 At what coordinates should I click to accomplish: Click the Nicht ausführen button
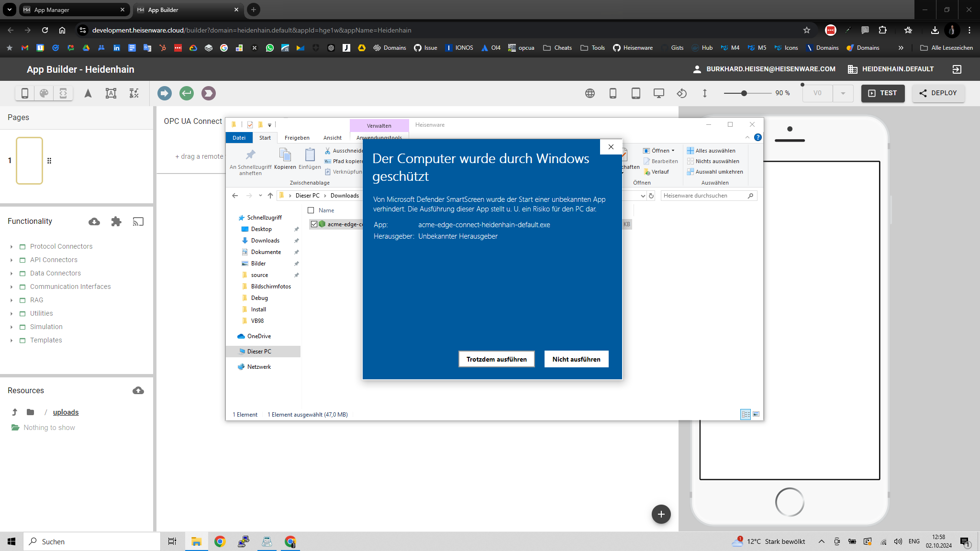click(x=576, y=359)
